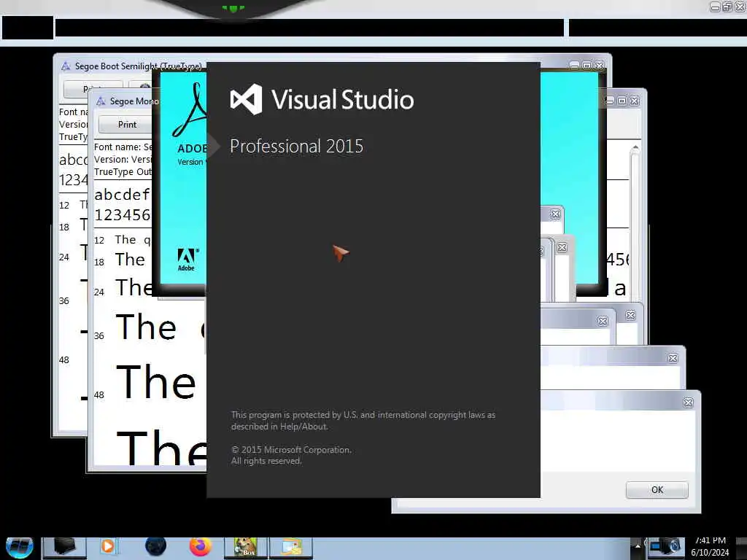Screen dimensions: 747x560
Task: Click the Segoe Mono title bar font icon
Action: click(x=101, y=101)
